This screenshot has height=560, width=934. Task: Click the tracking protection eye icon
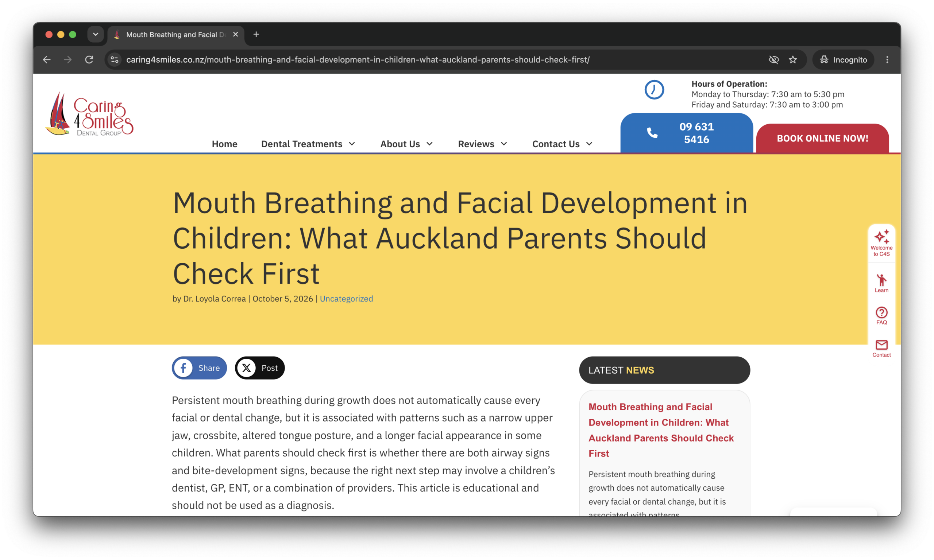click(773, 60)
